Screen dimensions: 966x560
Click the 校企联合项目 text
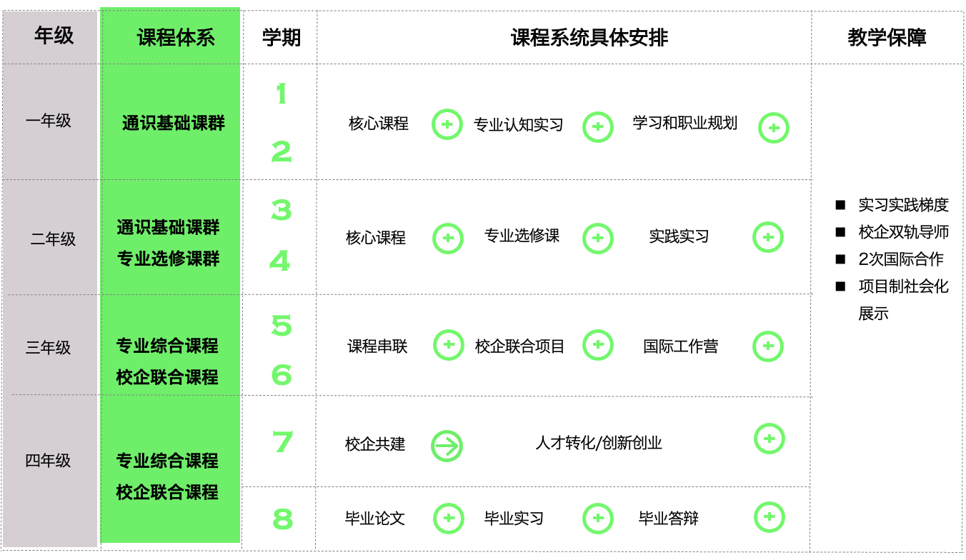click(519, 346)
